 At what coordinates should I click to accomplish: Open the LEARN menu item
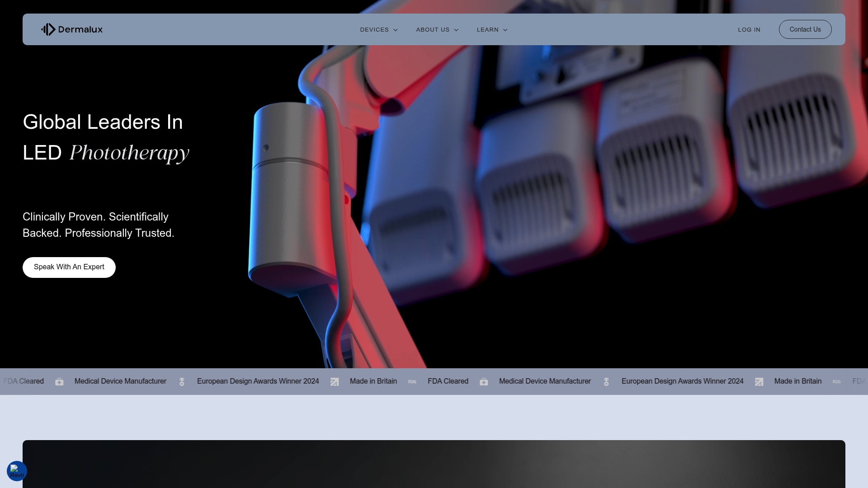[x=487, y=30]
